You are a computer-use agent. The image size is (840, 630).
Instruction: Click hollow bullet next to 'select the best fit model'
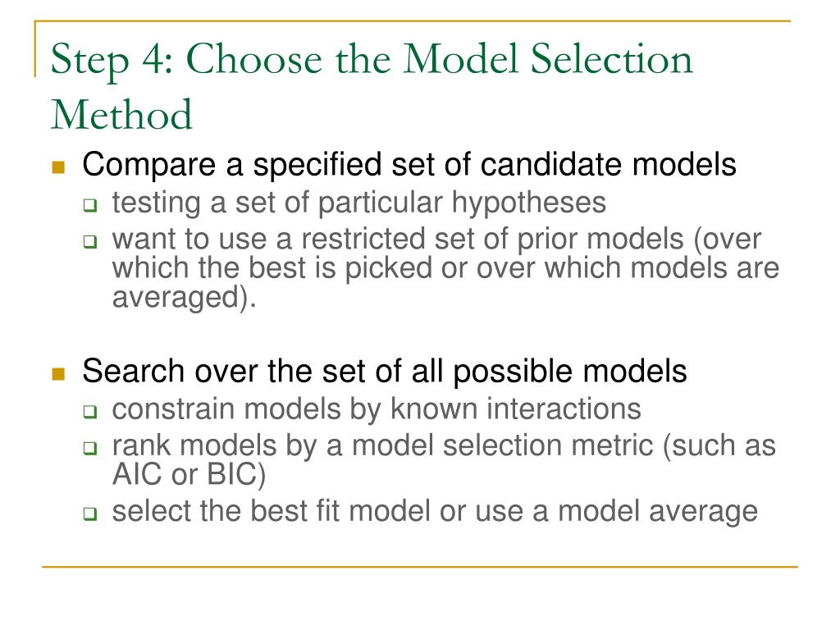(x=90, y=514)
